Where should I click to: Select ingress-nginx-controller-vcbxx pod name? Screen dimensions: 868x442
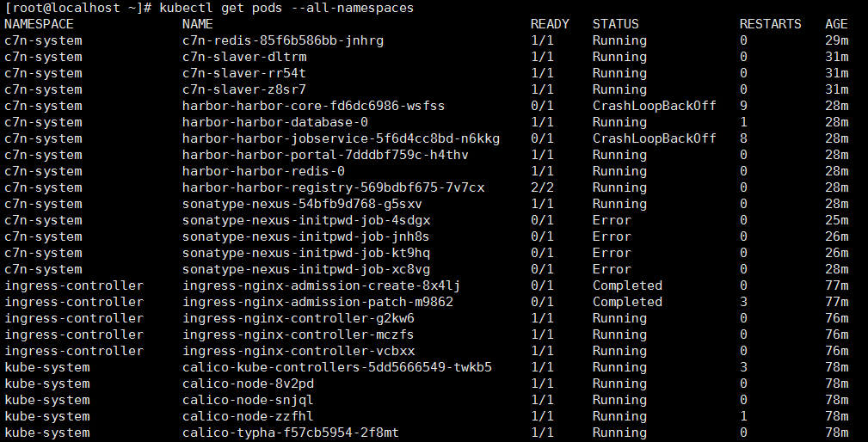(299, 351)
